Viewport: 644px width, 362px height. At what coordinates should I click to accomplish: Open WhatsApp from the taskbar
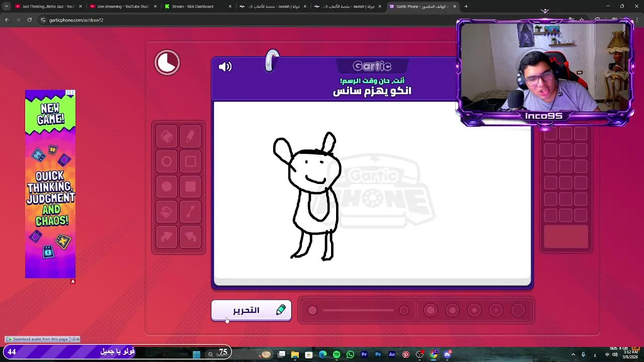pyautogui.click(x=350, y=354)
